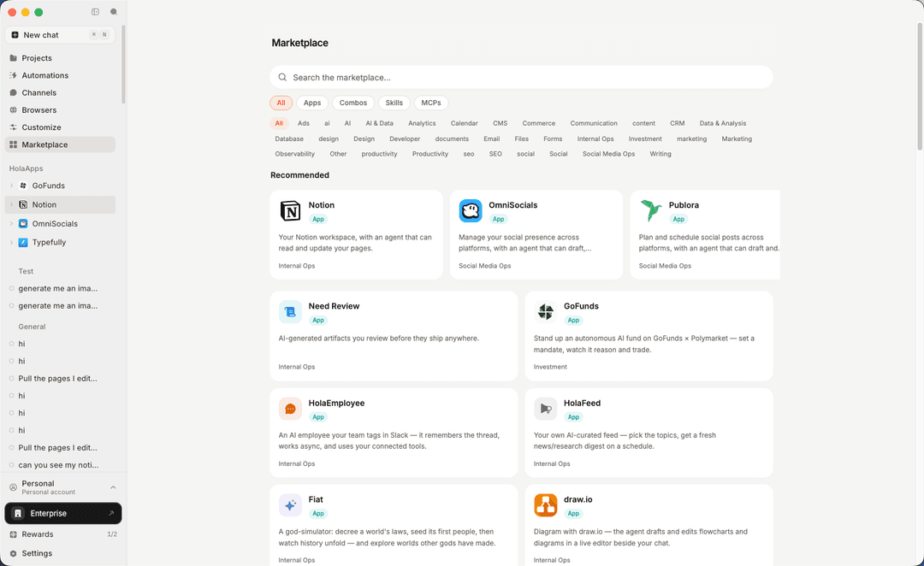
Task: Select the All type filter pill
Action: (281, 103)
